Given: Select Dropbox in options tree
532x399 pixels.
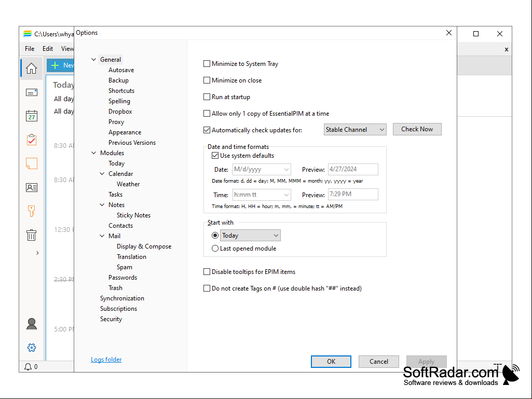Looking at the screenshot, I should click(x=120, y=111).
